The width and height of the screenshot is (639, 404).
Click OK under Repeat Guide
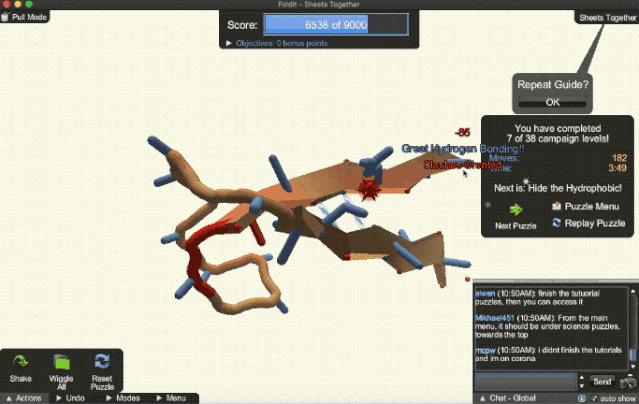[x=552, y=102]
